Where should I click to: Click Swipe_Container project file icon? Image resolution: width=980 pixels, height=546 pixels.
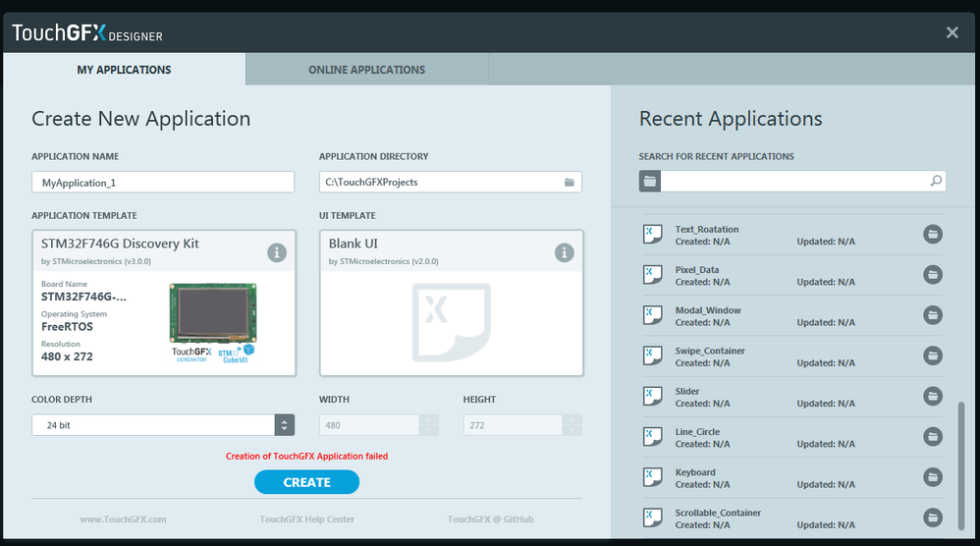tap(652, 355)
